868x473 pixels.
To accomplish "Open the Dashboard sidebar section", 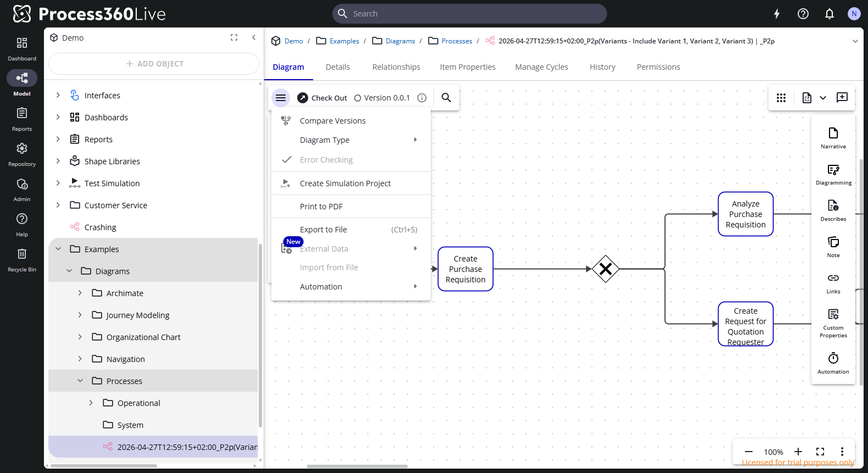I will coord(22,48).
